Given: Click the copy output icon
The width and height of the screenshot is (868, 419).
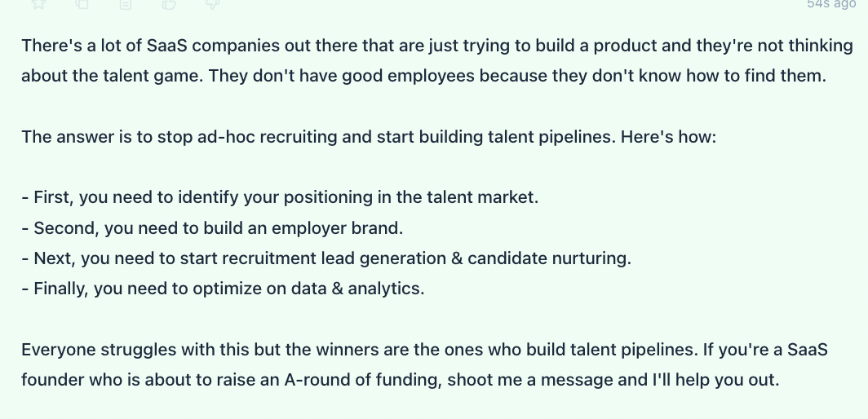Looking at the screenshot, I should 82,3.
